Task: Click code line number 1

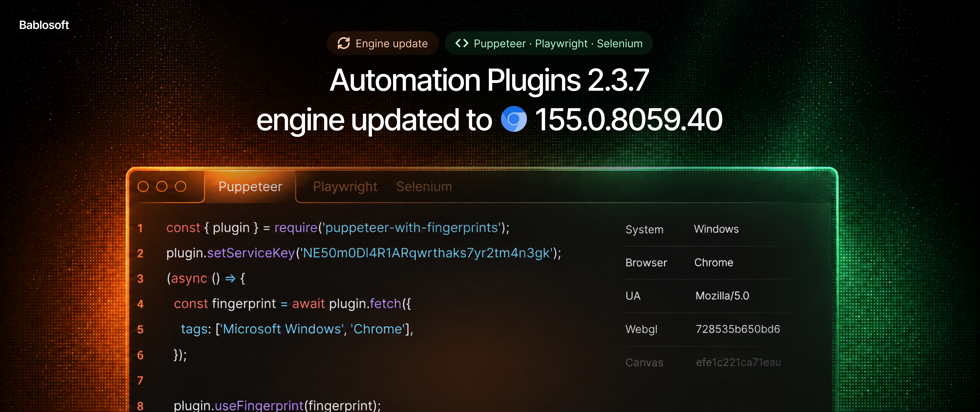Action: click(x=140, y=228)
